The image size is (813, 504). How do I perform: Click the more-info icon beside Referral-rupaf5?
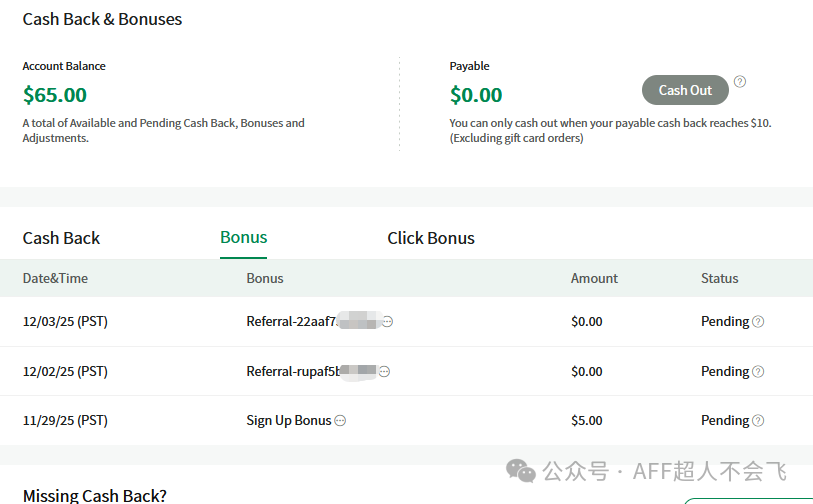385,372
